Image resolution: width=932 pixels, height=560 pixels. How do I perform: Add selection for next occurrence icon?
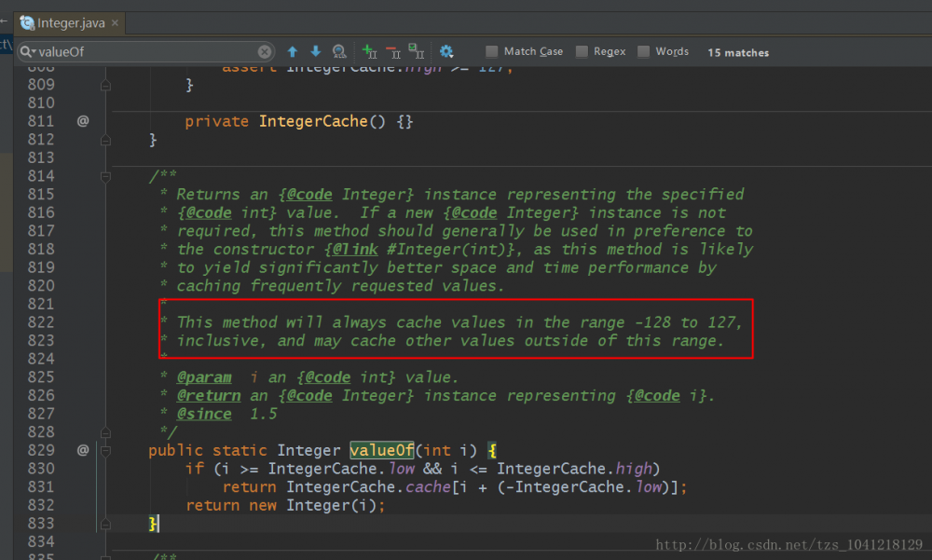coord(370,52)
